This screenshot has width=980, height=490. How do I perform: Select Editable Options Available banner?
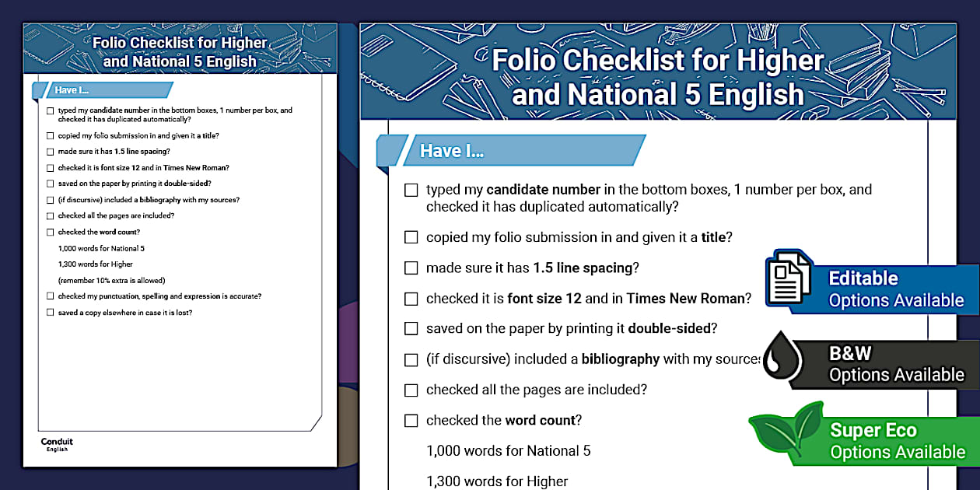pyautogui.click(x=896, y=289)
